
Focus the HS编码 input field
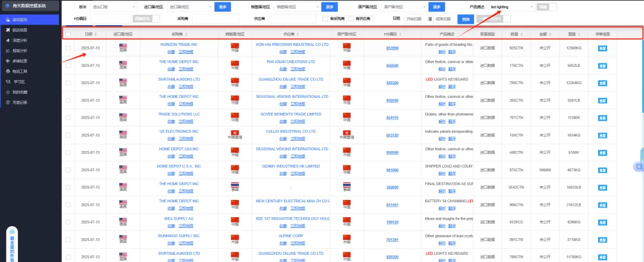click(110, 19)
